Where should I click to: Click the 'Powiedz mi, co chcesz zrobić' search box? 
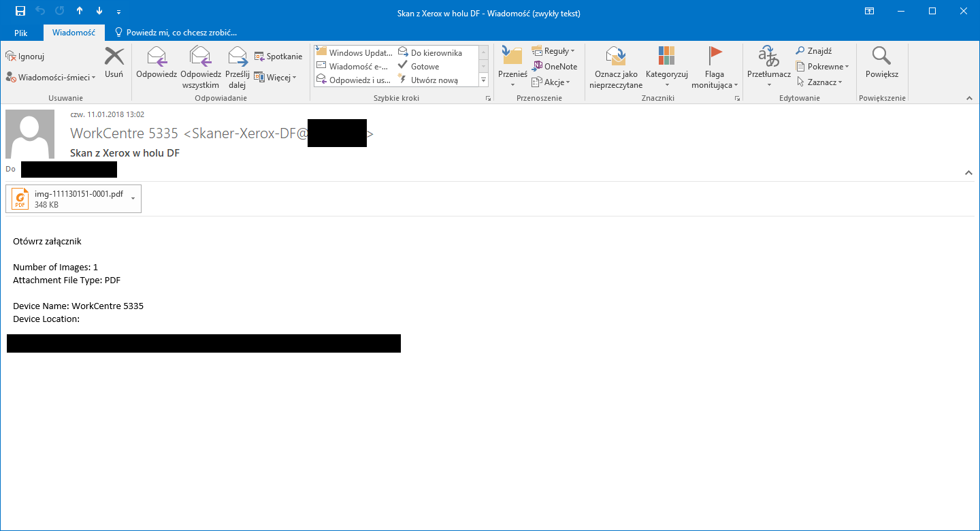pyautogui.click(x=176, y=32)
